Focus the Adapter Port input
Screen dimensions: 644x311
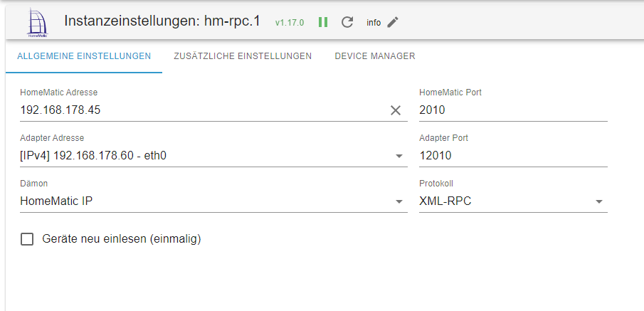point(512,156)
